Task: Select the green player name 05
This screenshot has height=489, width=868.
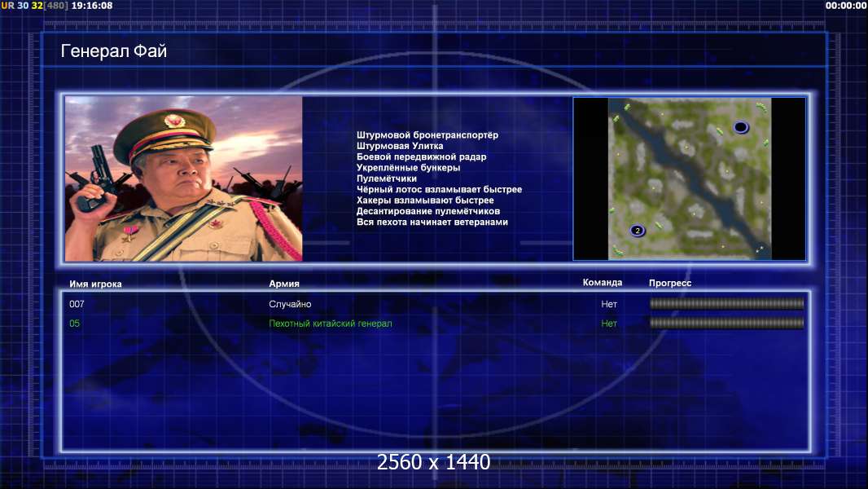Action: coord(75,324)
